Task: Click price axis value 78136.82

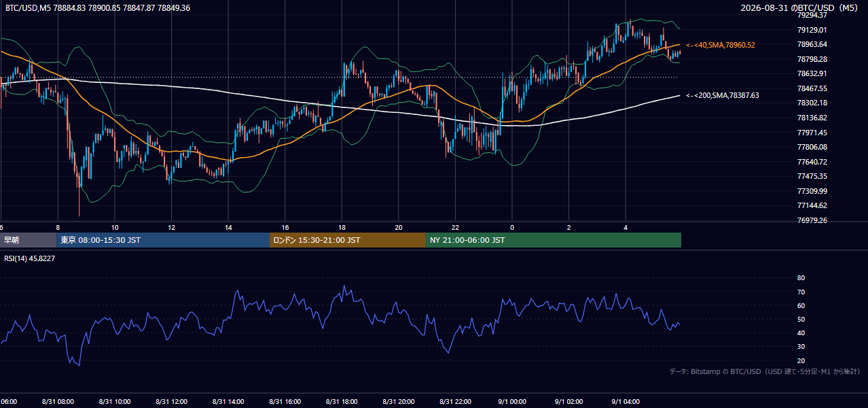Action: (x=812, y=118)
